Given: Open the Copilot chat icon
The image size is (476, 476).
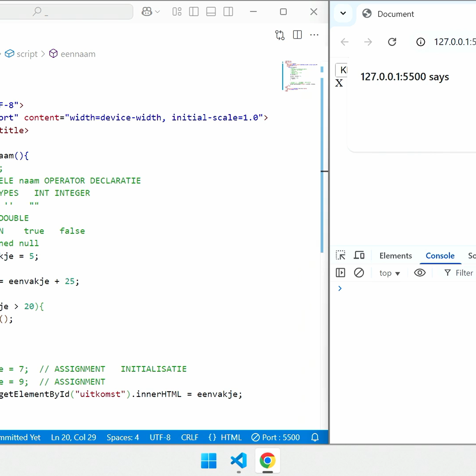Looking at the screenshot, I should (147, 12).
